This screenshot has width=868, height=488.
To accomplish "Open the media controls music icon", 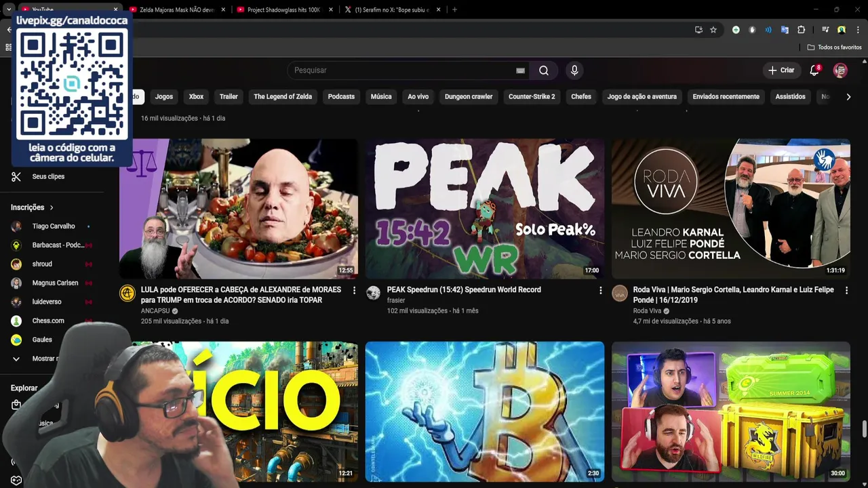I will (825, 30).
